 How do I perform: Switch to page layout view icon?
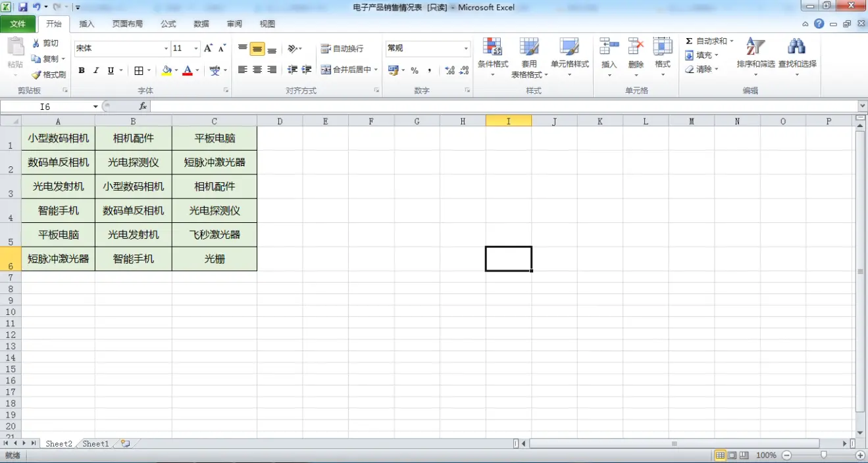point(732,455)
